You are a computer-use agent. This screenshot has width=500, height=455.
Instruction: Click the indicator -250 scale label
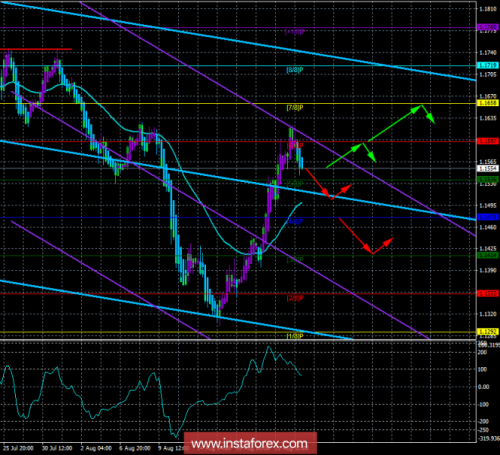483,430
